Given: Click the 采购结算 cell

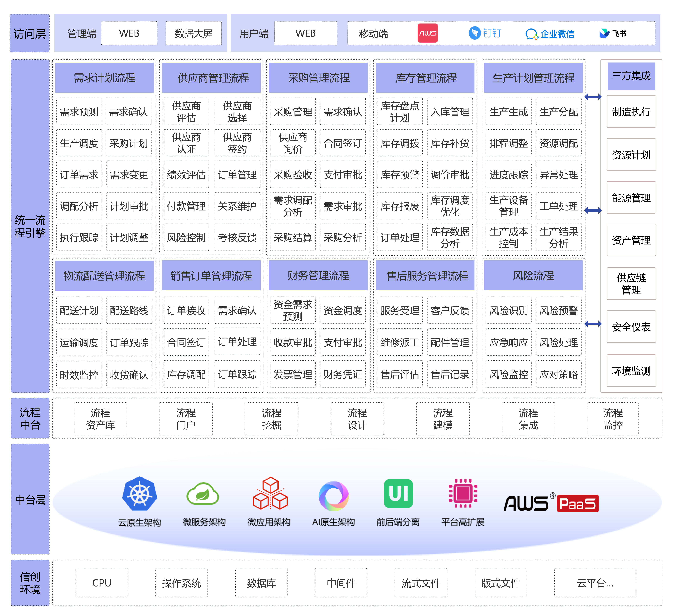Looking at the screenshot, I should click(293, 237).
